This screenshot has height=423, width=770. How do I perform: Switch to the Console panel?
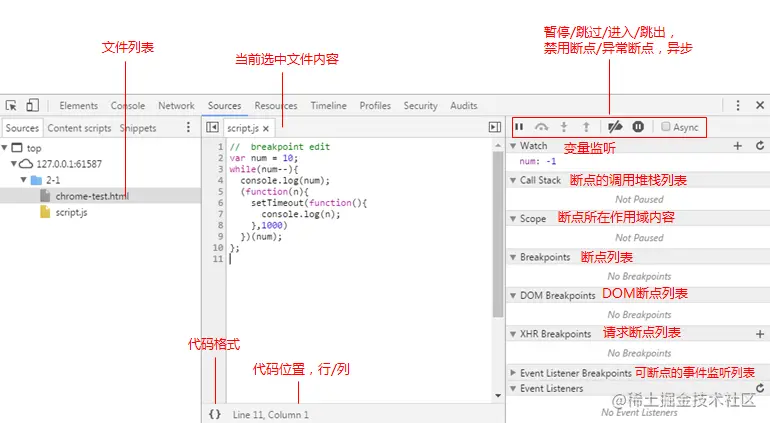click(x=128, y=106)
